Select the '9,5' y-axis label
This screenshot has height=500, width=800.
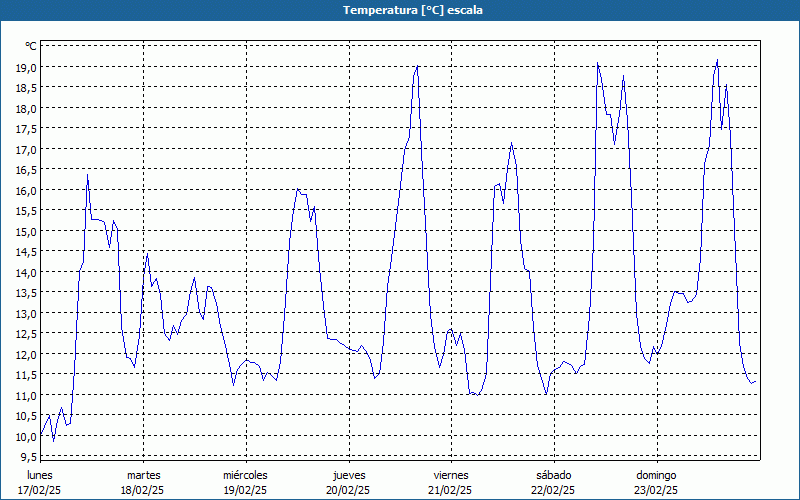pos(29,456)
